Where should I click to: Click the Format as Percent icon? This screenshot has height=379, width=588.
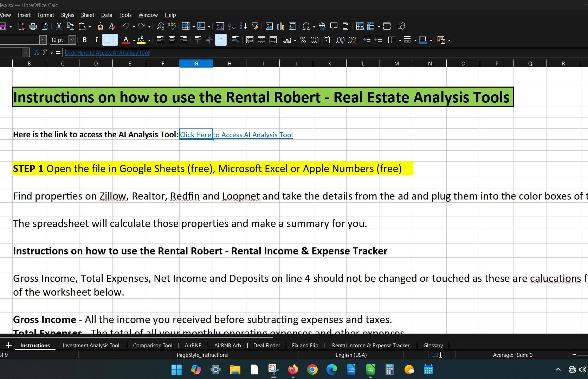click(x=303, y=40)
